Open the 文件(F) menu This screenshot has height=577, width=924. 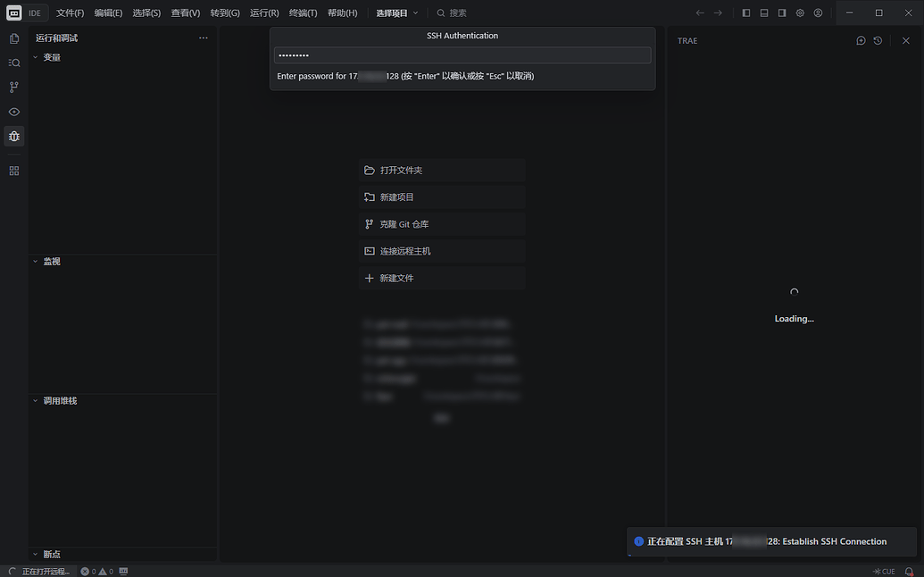click(71, 13)
